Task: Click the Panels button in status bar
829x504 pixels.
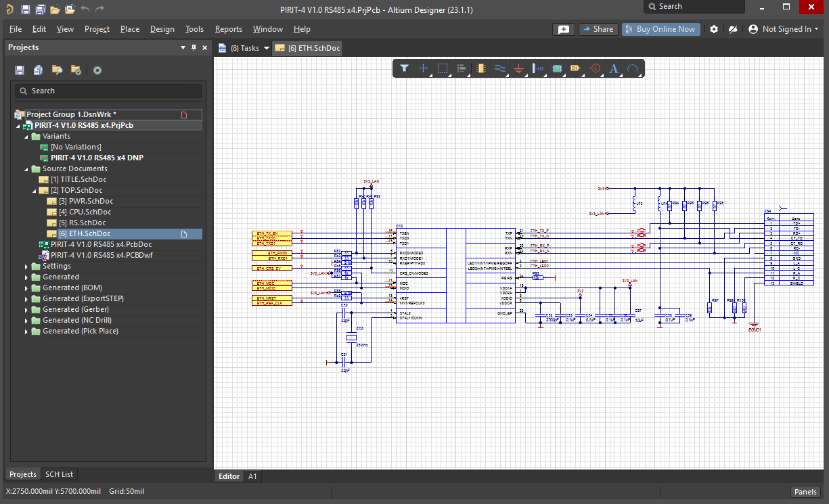Action: 805,492
